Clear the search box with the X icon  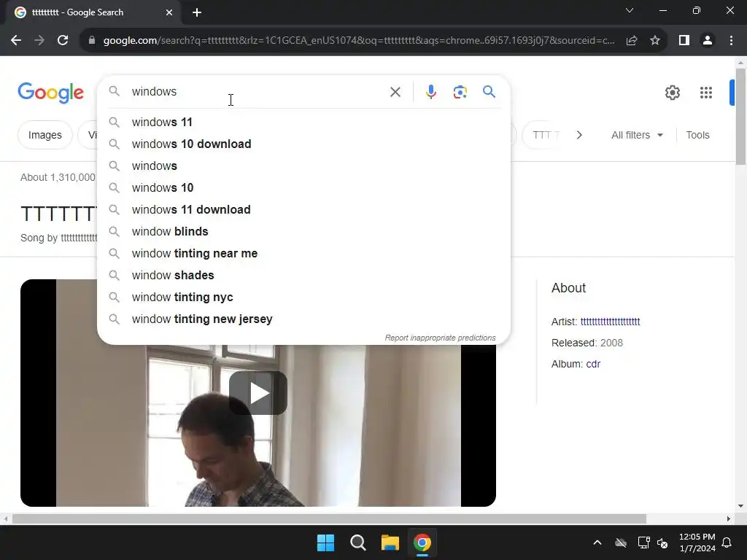point(395,92)
